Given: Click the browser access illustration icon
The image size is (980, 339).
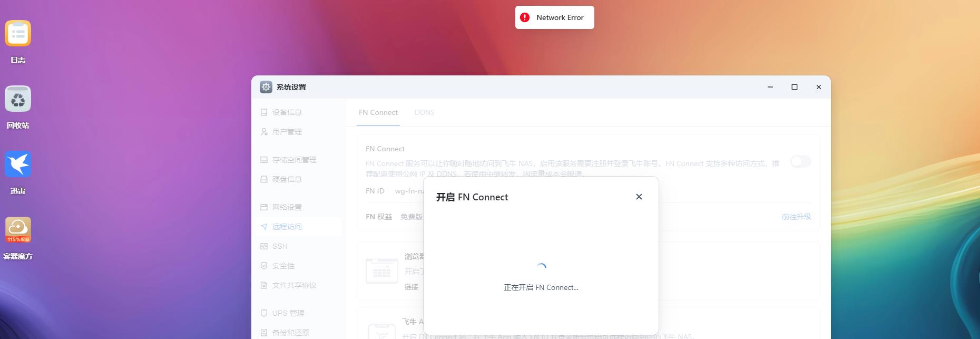Looking at the screenshot, I should [382, 271].
